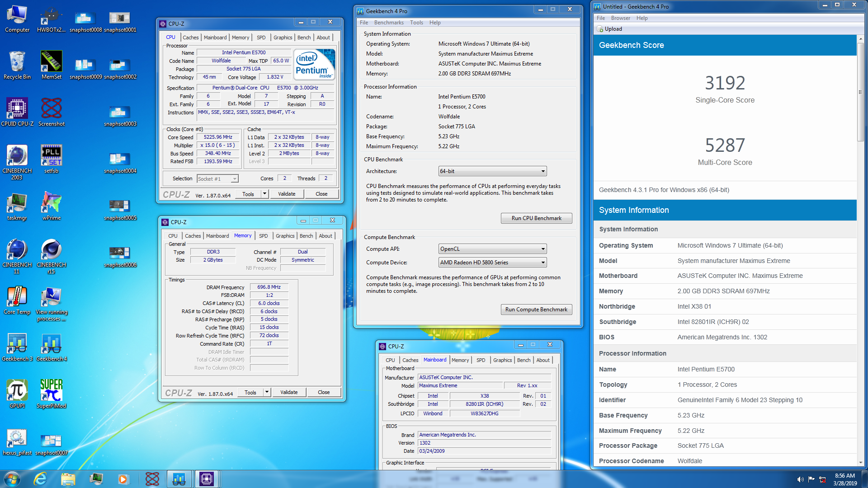Viewport: 868px width, 488px height.
Task: Open Internet Explorer from the taskbar
Action: pyautogui.click(x=40, y=479)
